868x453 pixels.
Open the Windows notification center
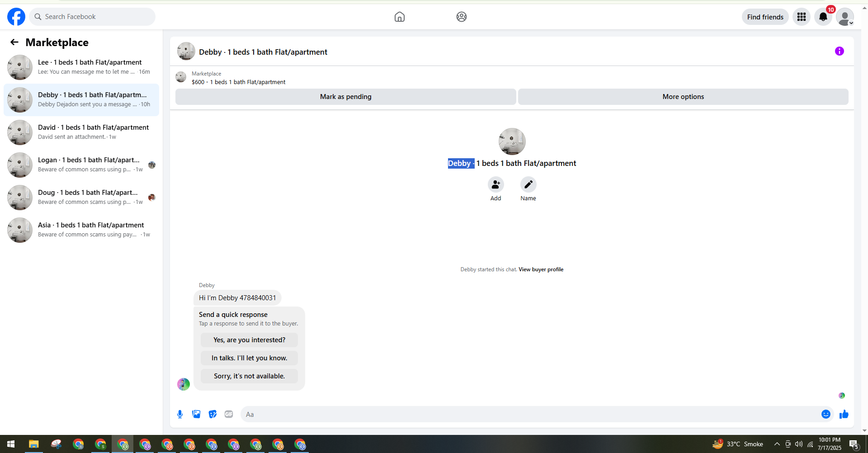click(854, 444)
